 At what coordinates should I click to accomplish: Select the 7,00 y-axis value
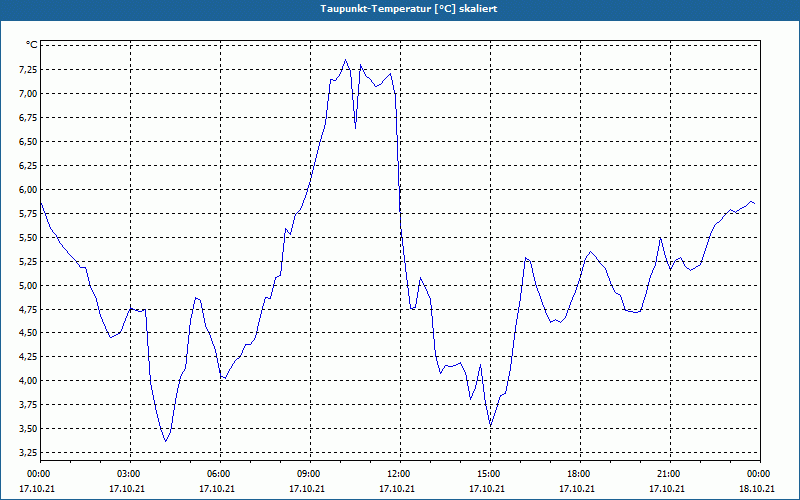pos(28,93)
